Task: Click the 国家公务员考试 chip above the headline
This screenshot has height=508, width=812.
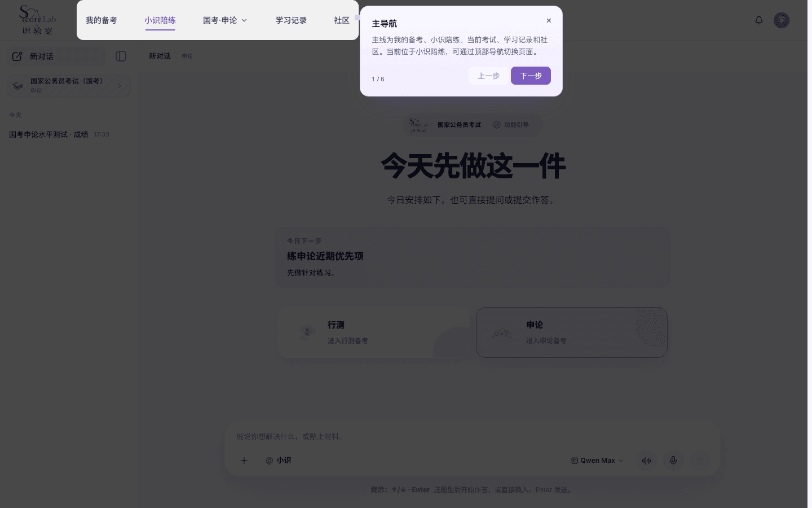Action: (459, 125)
